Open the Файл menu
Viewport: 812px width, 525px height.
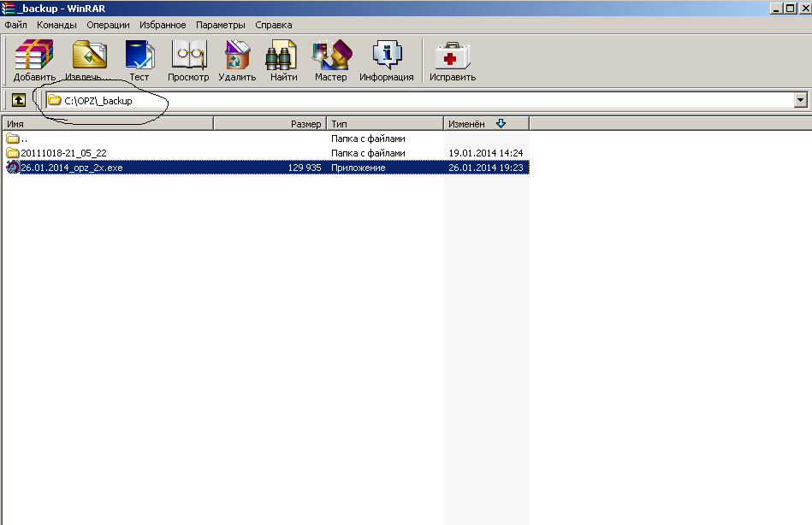(15, 25)
